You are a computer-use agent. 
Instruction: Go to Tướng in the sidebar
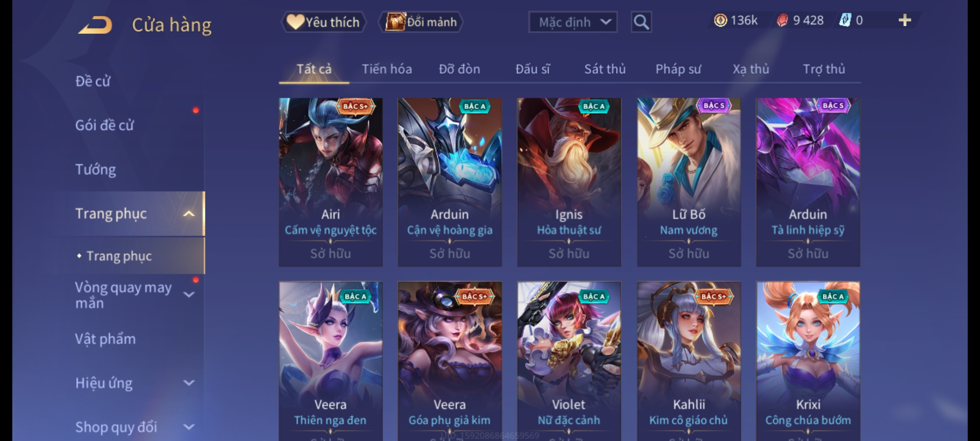tap(96, 169)
